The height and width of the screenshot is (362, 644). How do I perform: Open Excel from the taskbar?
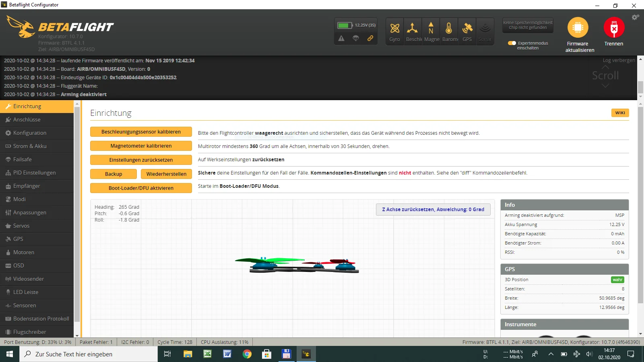207,354
